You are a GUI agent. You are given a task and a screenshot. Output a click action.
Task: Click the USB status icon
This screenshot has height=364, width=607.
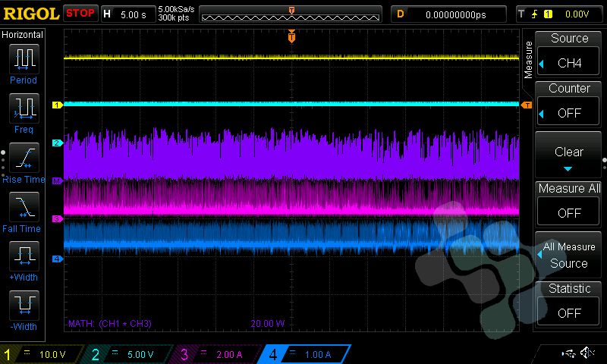click(x=568, y=353)
